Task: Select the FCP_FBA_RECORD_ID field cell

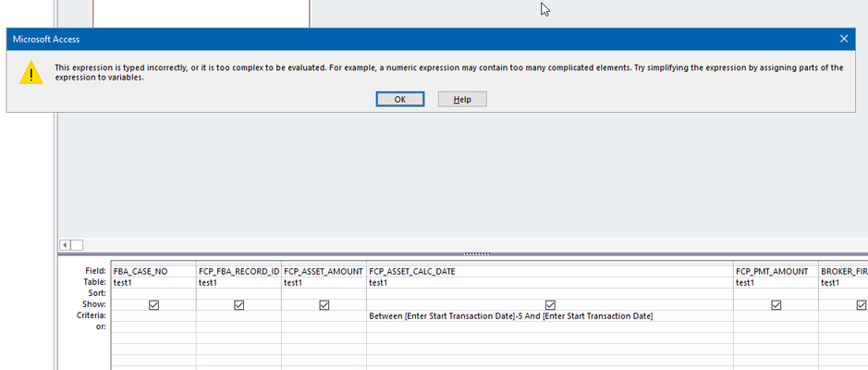Action: pos(239,271)
